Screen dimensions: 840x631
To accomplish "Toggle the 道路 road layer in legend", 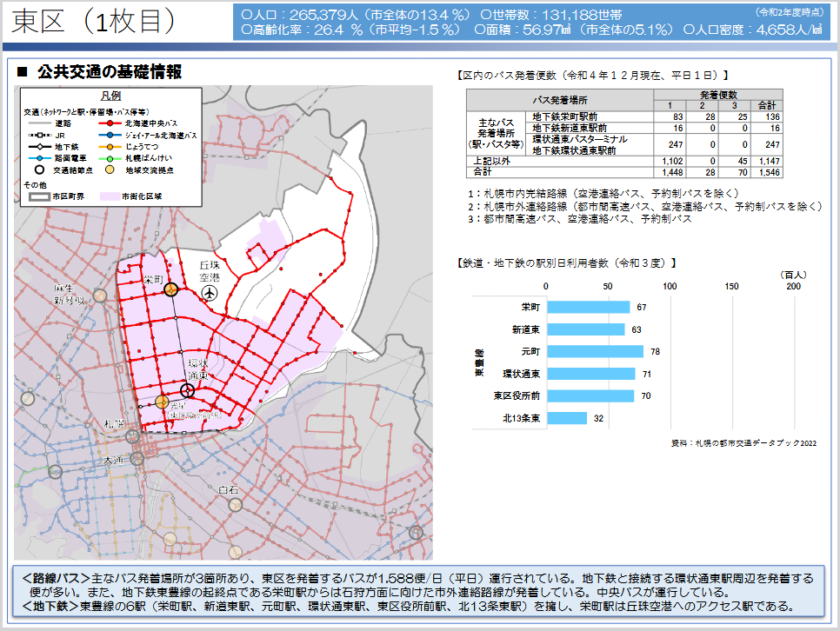I will (x=39, y=123).
